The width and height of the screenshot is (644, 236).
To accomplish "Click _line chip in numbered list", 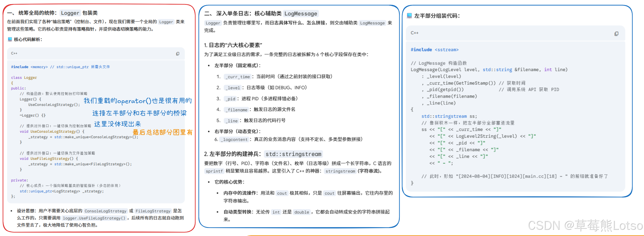I will coord(232,121).
